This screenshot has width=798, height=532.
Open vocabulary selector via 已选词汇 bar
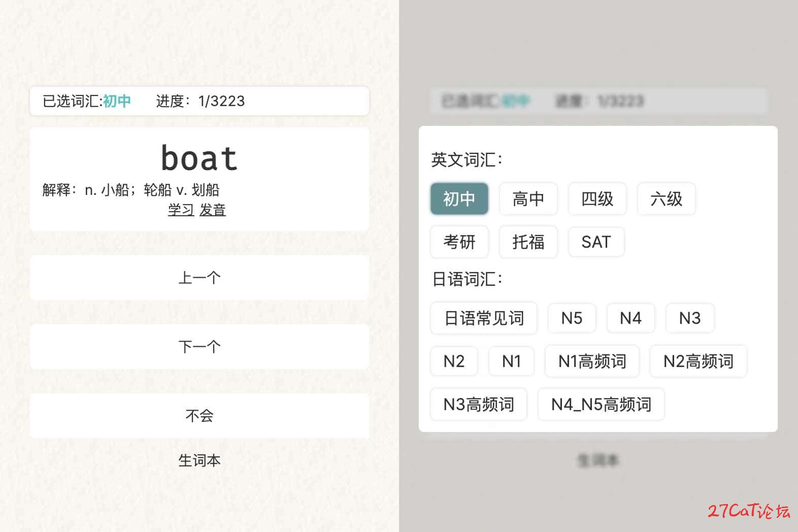199,101
